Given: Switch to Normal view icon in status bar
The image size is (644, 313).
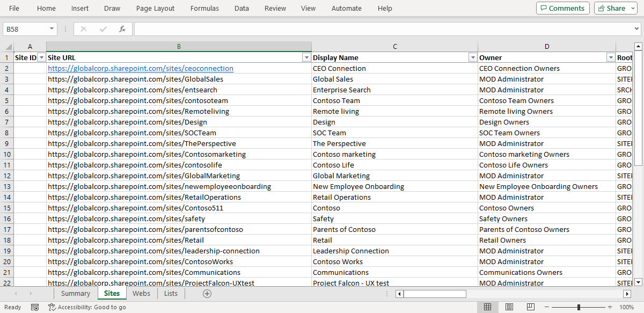Looking at the screenshot, I should (487, 307).
